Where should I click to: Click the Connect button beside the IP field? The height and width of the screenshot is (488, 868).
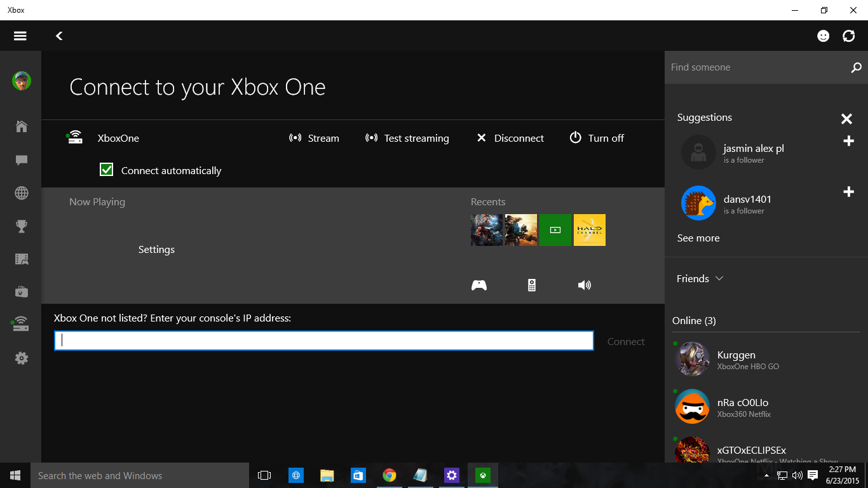(626, 341)
